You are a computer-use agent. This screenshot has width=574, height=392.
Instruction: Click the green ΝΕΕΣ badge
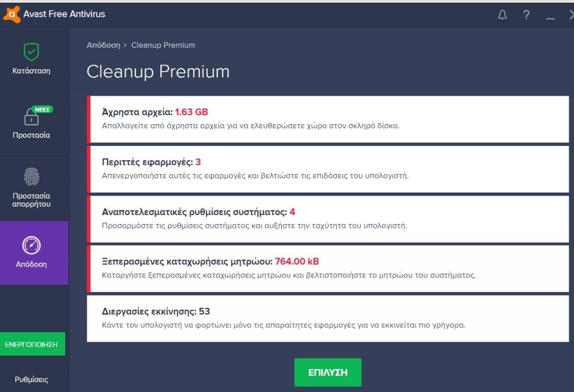[x=42, y=109]
